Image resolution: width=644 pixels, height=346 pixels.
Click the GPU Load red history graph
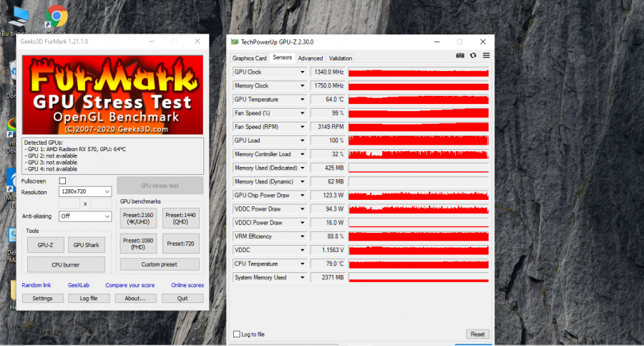(419, 140)
